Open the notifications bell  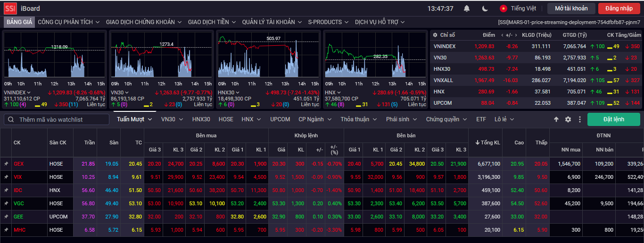[467, 8]
